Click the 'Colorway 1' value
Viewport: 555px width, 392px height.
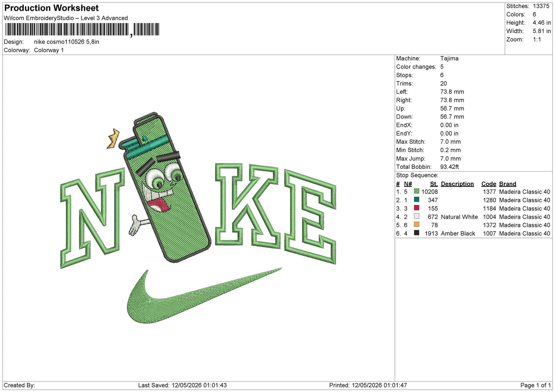coord(49,50)
